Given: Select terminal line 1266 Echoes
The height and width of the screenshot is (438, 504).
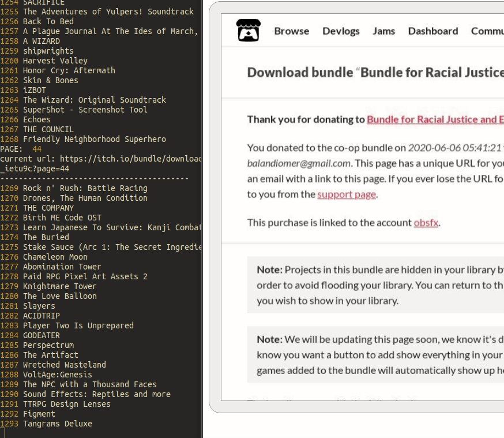Looking at the screenshot, I should (x=25, y=119).
